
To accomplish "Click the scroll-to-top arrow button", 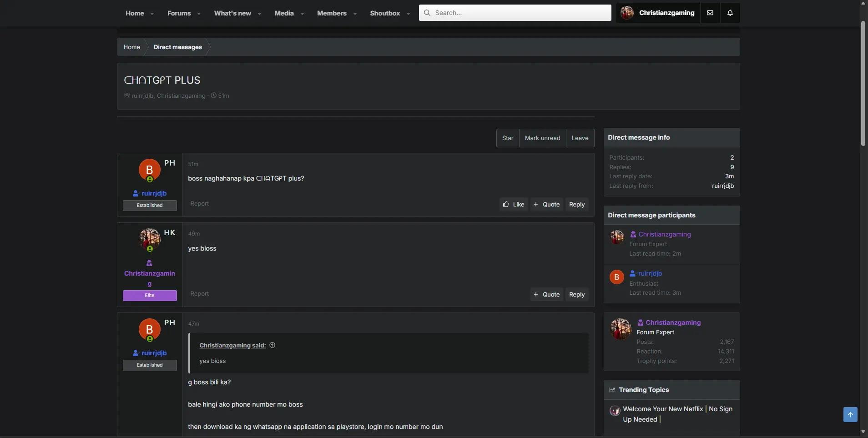I will point(850,414).
